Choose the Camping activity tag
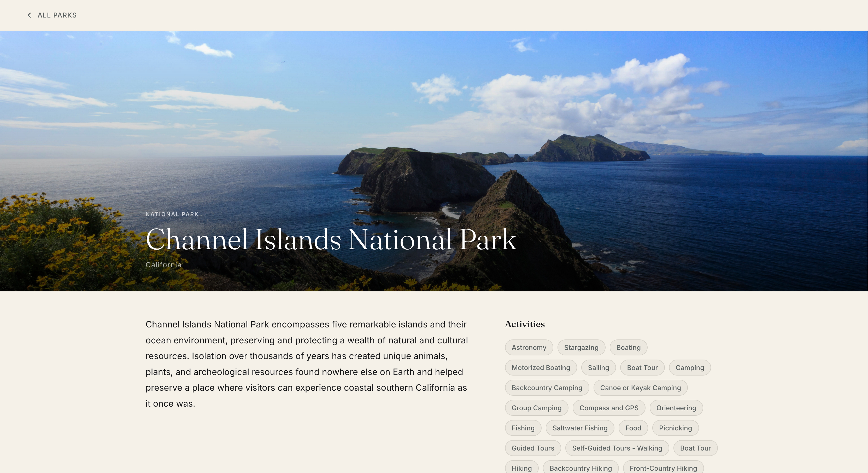The width and height of the screenshot is (868, 473). [690, 367]
